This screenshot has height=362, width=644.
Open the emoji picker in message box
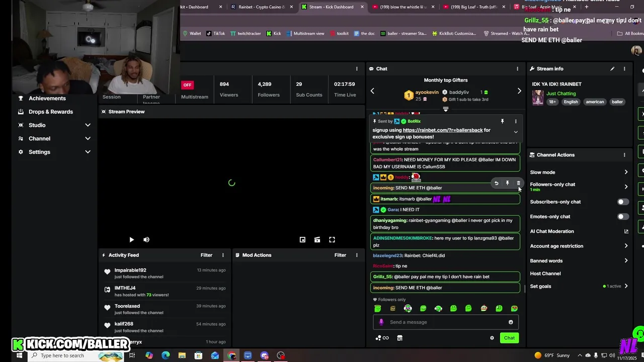pos(511,322)
